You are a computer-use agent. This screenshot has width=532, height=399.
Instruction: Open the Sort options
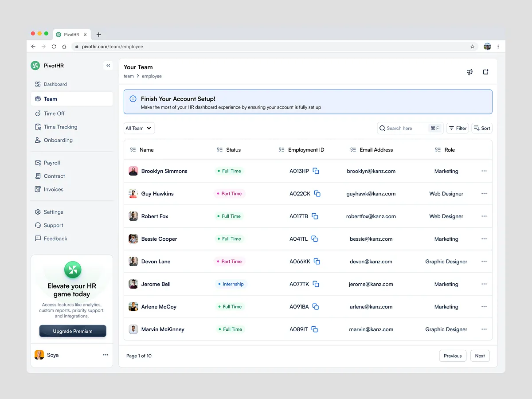click(482, 128)
